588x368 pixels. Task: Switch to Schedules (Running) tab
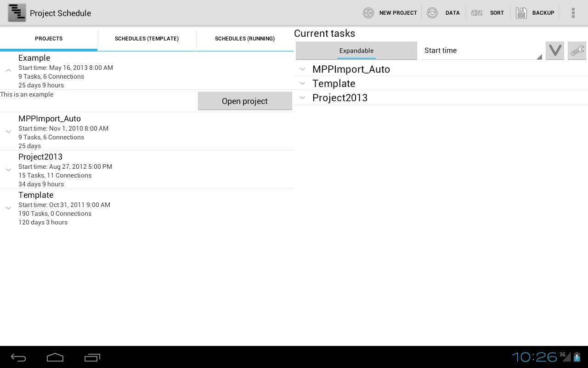(x=245, y=39)
